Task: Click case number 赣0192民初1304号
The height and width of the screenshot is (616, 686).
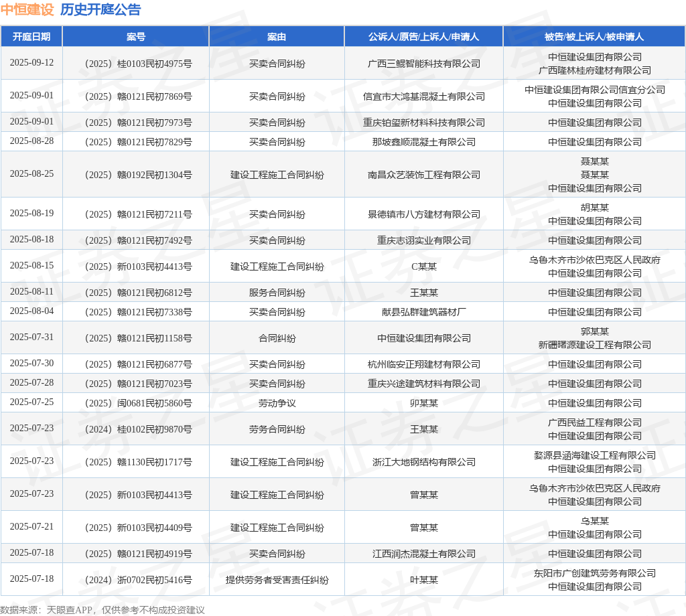Action: (x=138, y=175)
